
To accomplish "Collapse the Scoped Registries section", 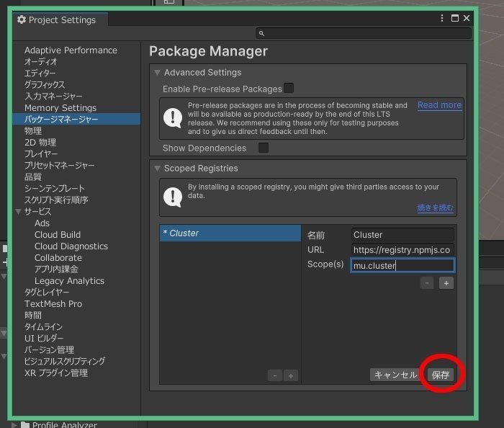I will click(157, 168).
